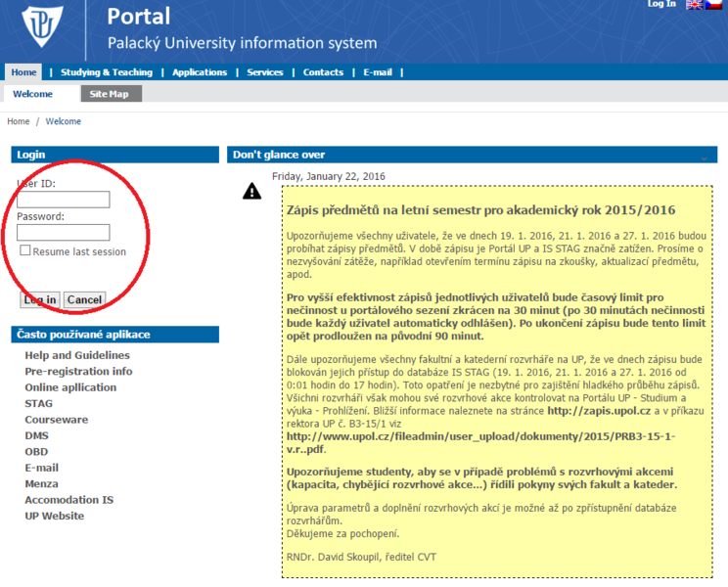Switch language with the Czech flag
Image resolution: width=728 pixels, height=587 pixels.
(x=712, y=5)
